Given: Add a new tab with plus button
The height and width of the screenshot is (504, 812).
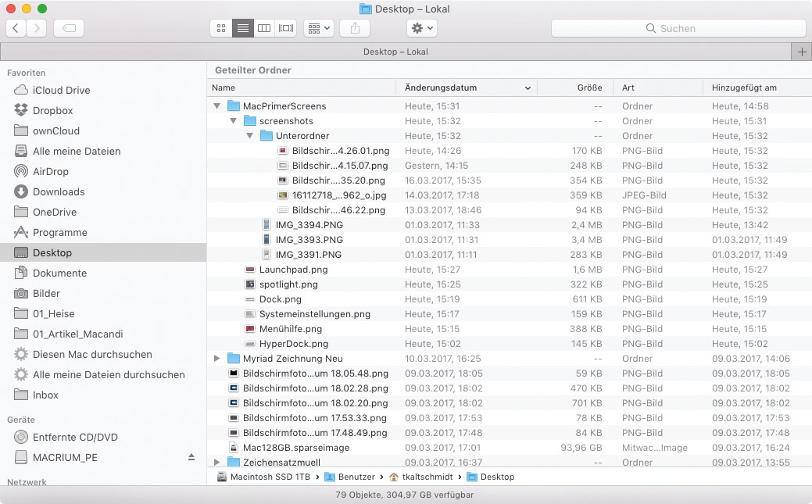Looking at the screenshot, I should [x=801, y=52].
